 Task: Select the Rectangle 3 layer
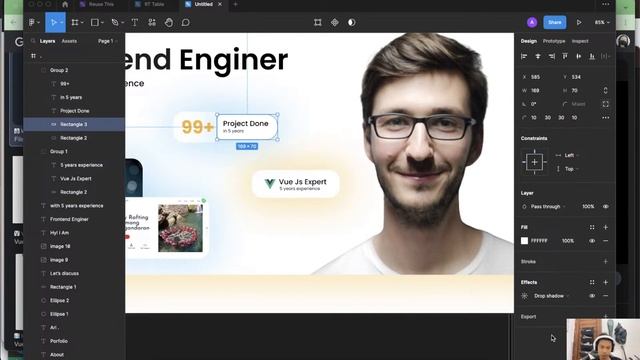74,124
